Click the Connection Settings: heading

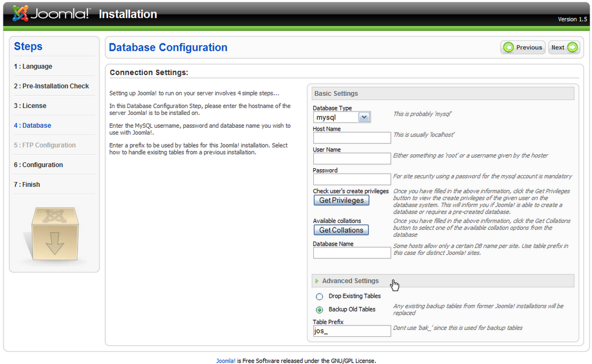(x=149, y=72)
